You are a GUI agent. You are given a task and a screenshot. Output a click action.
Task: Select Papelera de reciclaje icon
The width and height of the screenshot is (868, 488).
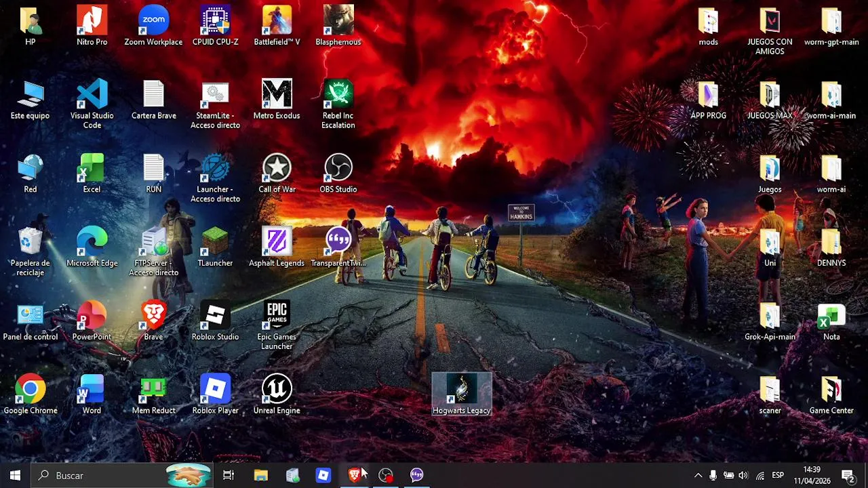[30, 251]
